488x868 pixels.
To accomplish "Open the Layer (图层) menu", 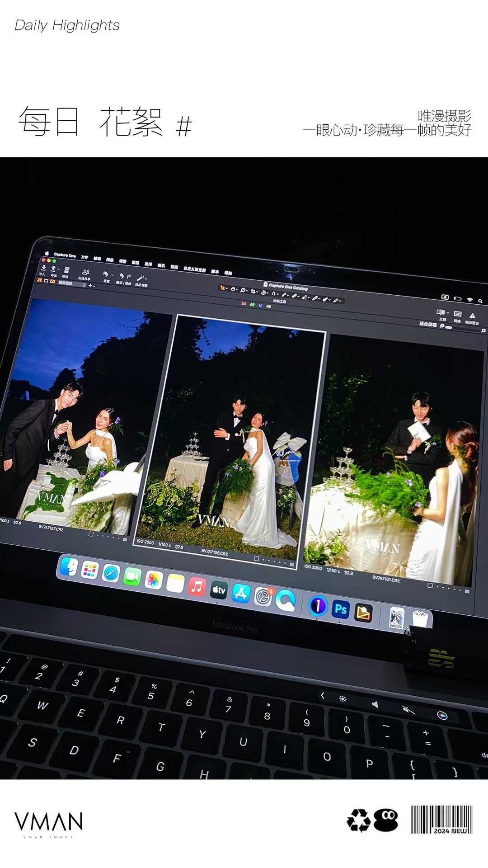I will click(135, 262).
